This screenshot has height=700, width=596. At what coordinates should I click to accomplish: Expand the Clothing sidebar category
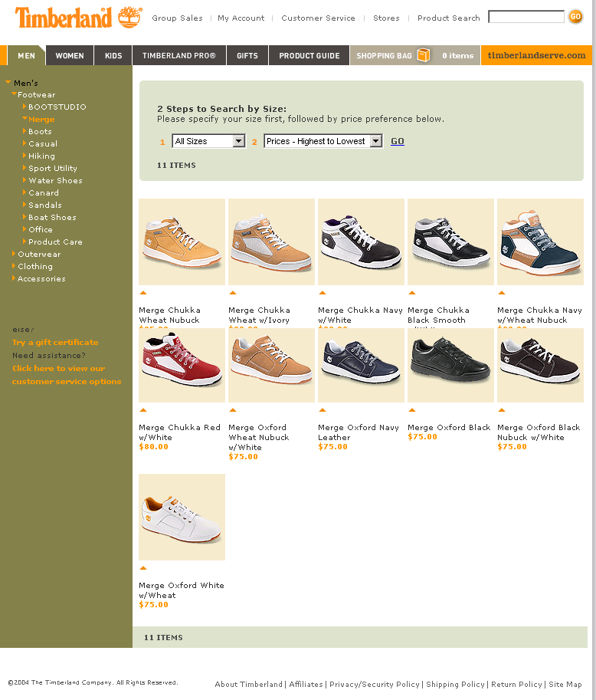click(x=14, y=266)
